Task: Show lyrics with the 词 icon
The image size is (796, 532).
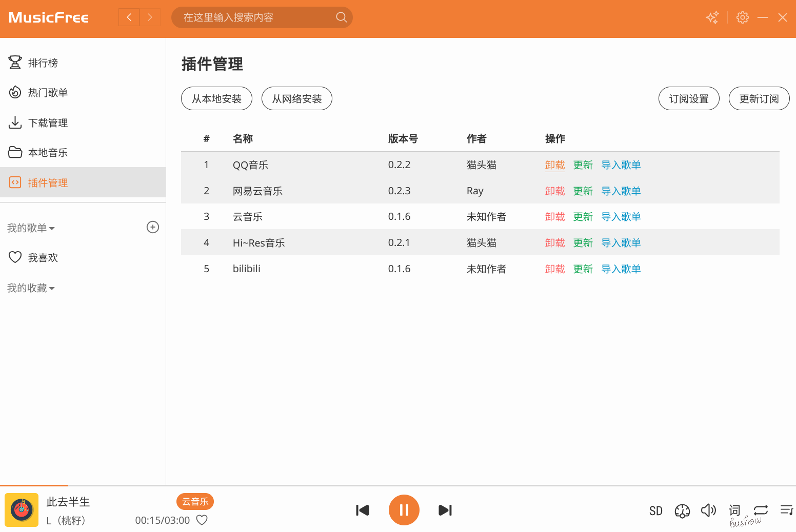Action: point(734,510)
